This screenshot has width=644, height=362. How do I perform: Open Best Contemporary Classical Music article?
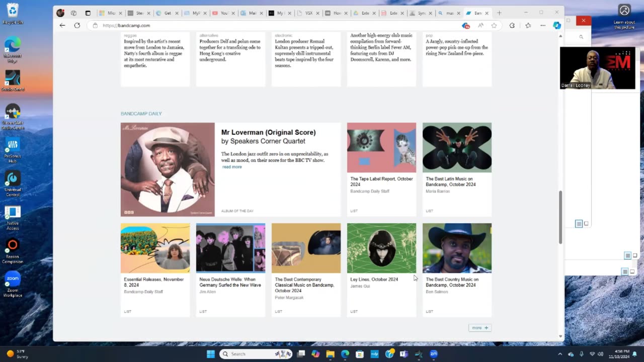(x=304, y=285)
